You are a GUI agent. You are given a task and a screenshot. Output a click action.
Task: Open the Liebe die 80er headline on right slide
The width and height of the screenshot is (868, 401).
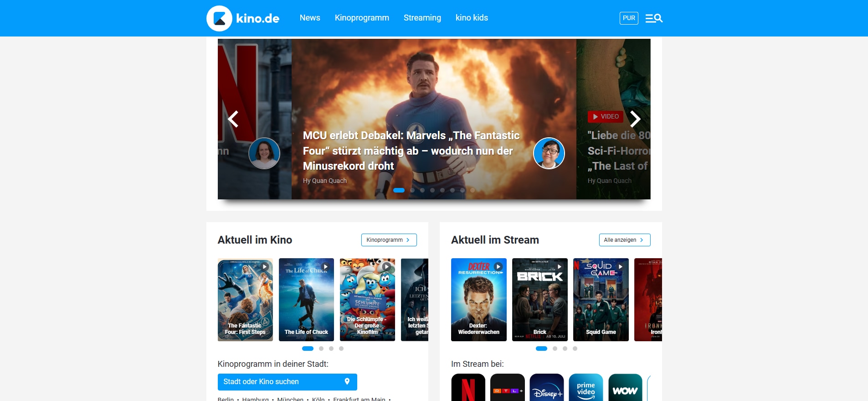[x=619, y=151]
